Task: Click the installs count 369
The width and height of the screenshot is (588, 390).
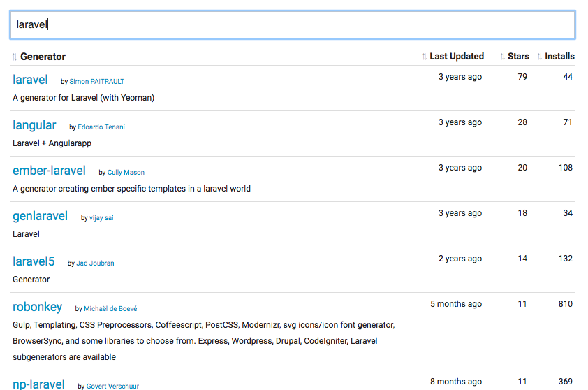Action: (x=565, y=382)
